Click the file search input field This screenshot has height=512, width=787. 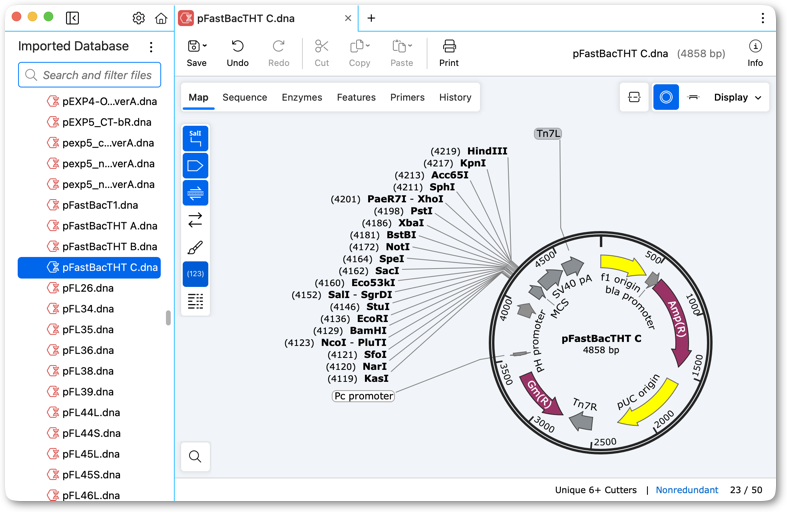89,75
